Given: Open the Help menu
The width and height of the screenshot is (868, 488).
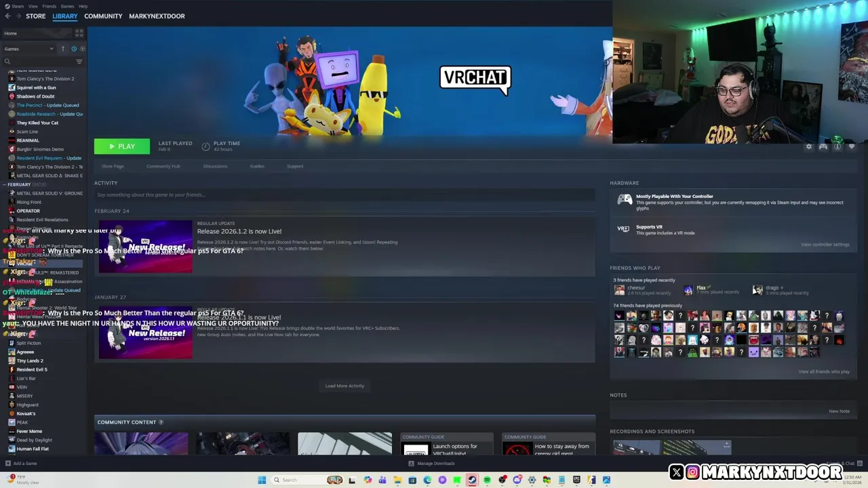Looking at the screenshot, I should [x=83, y=6].
